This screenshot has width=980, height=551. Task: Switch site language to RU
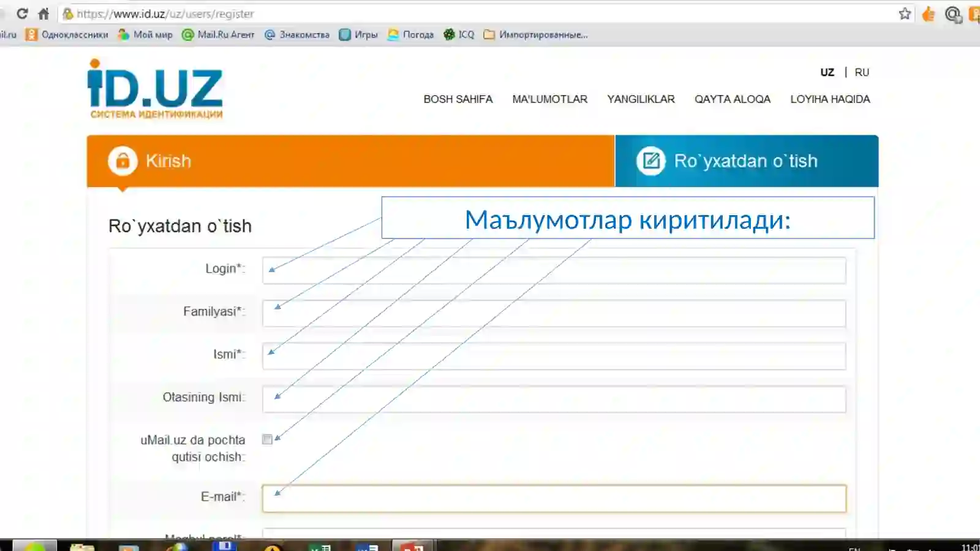coord(862,72)
